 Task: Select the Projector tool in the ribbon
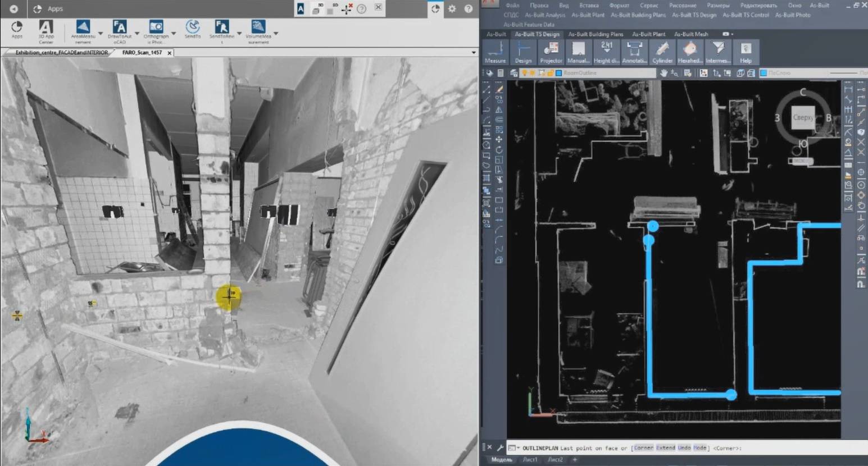click(x=551, y=52)
